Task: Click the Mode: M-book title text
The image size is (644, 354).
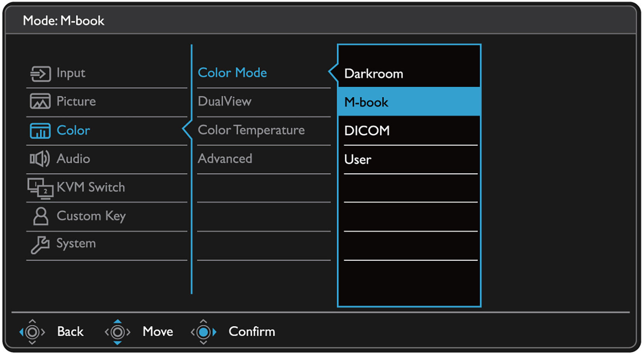Action: pos(64,20)
